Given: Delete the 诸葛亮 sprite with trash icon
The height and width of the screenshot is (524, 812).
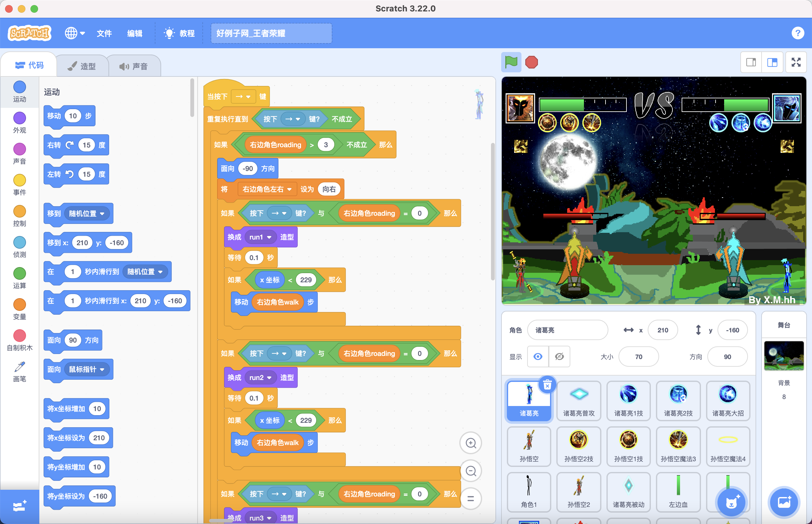Looking at the screenshot, I should (x=547, y=385).
